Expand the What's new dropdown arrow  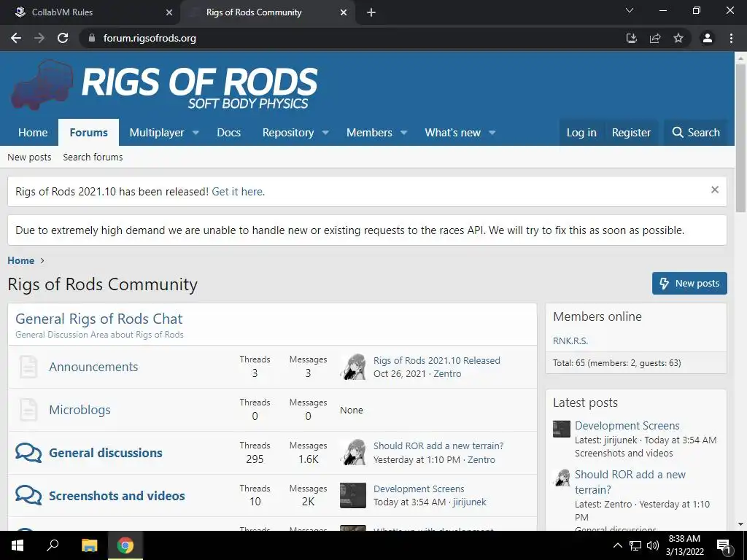pyautogui.click(x=492, y=133)
